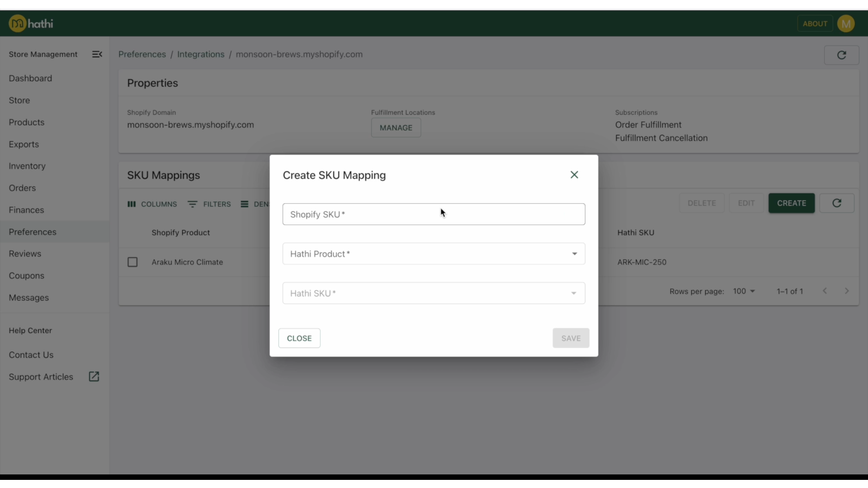The width and height of the screenshot is (868, 488).
Task: Click the ABOUT button
Action: (x=815, y=23)
